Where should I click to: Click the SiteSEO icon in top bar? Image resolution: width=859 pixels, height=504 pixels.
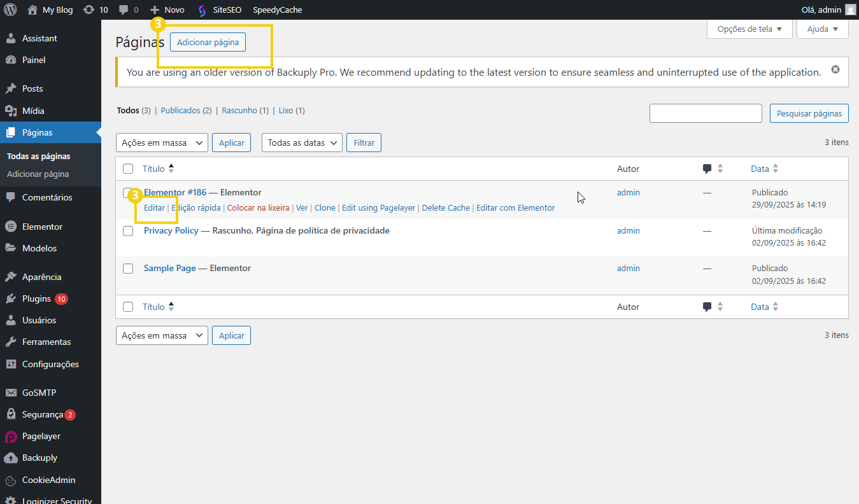(x=202, y=10)
